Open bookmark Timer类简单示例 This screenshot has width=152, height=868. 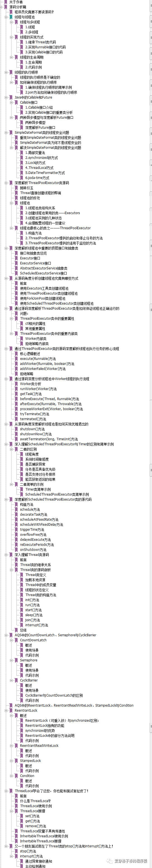click(38, 489)
